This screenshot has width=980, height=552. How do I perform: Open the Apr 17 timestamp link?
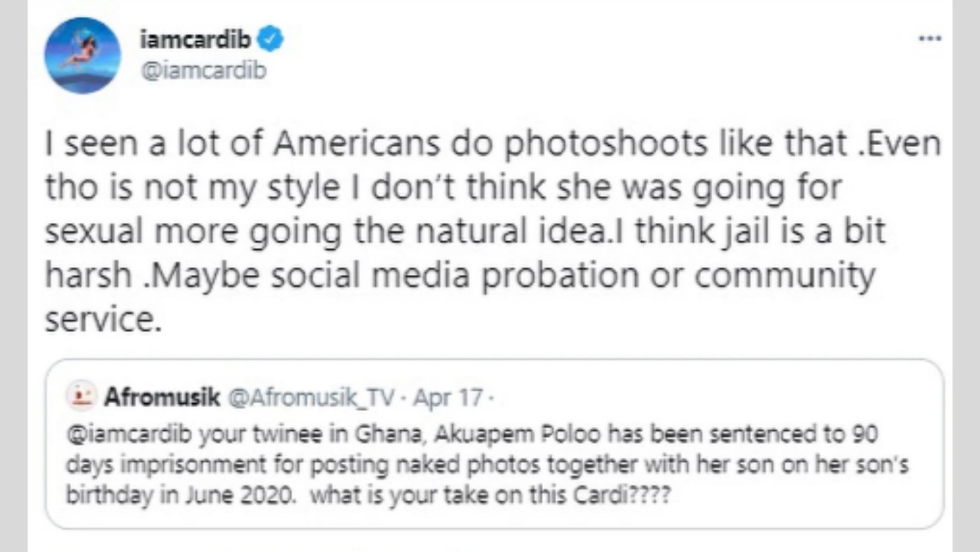(448, 397)
